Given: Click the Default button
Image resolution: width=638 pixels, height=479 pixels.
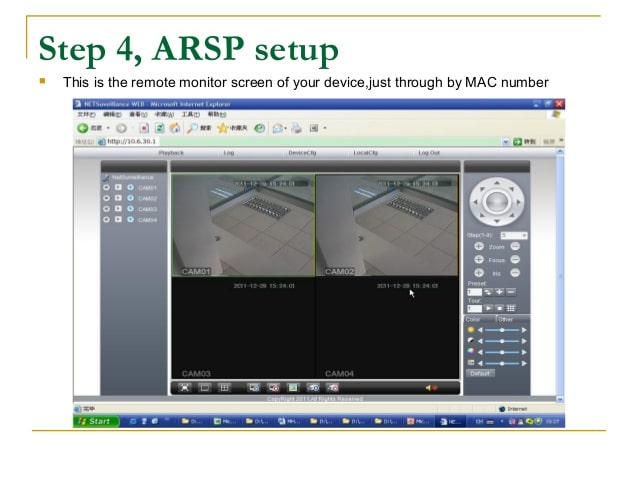Looking at the screenshot, I should tap(479, 372).
